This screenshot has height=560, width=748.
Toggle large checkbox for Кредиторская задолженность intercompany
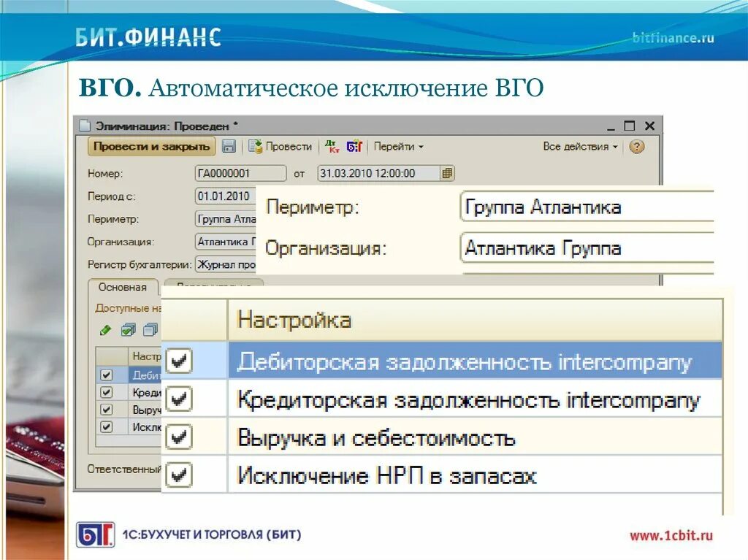click(179, 399)
